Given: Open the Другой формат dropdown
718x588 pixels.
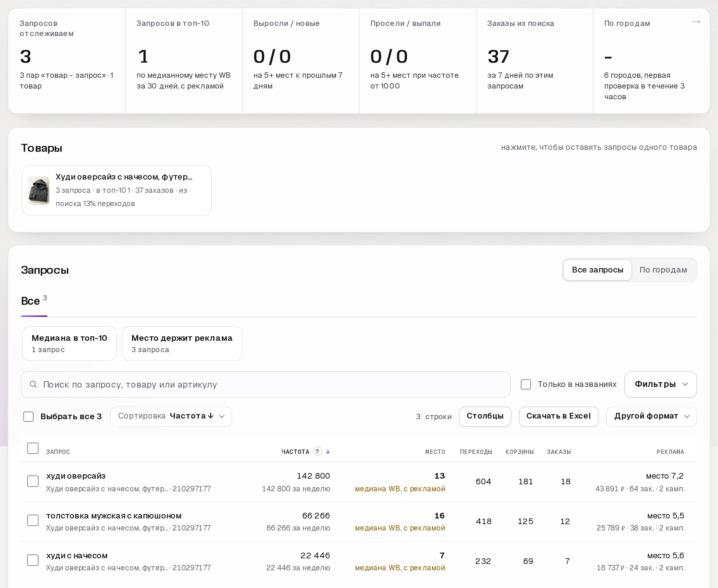Looking at the screenshot, I should (651, 416).
